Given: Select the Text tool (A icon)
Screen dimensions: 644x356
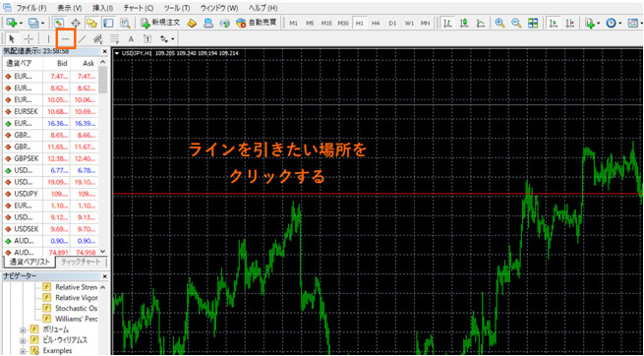Looking at the screenshot, I should [131, 39].
